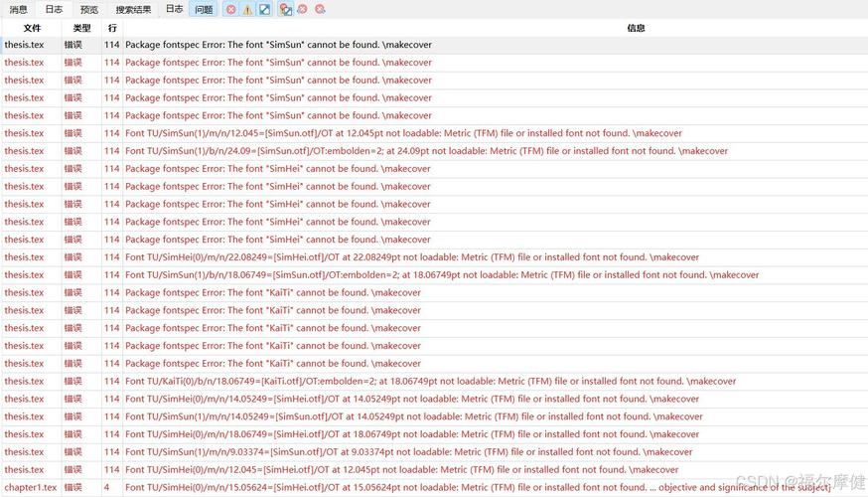The image size is (868, 497).
Task: Select the SimSun 24.09pt embolden error message
Action: coord(426,151)
